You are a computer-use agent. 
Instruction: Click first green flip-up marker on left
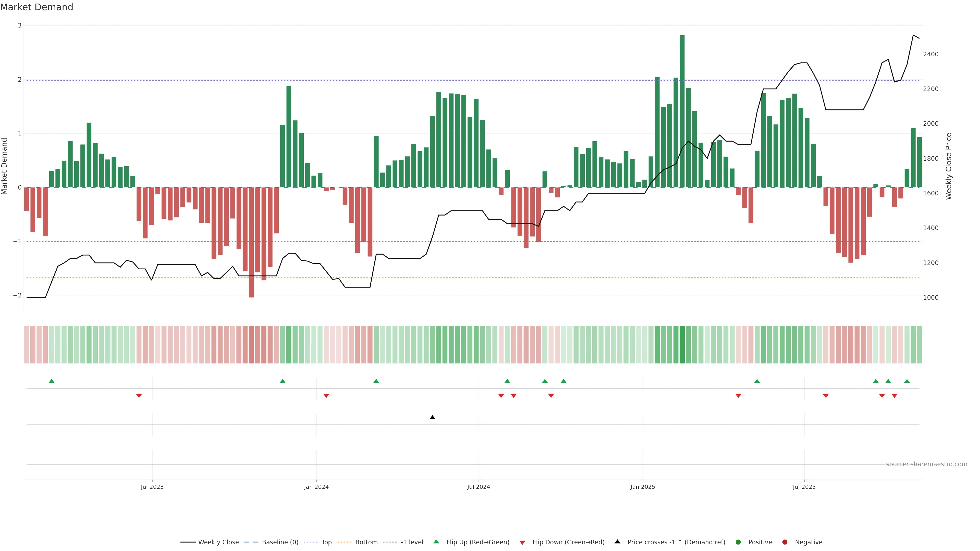(x=52, y=381)
